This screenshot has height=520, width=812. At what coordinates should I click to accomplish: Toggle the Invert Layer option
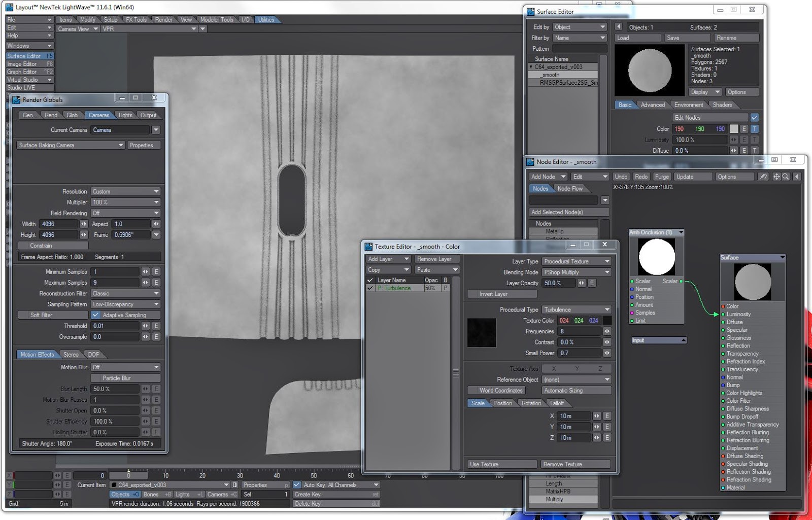point(502,294)
